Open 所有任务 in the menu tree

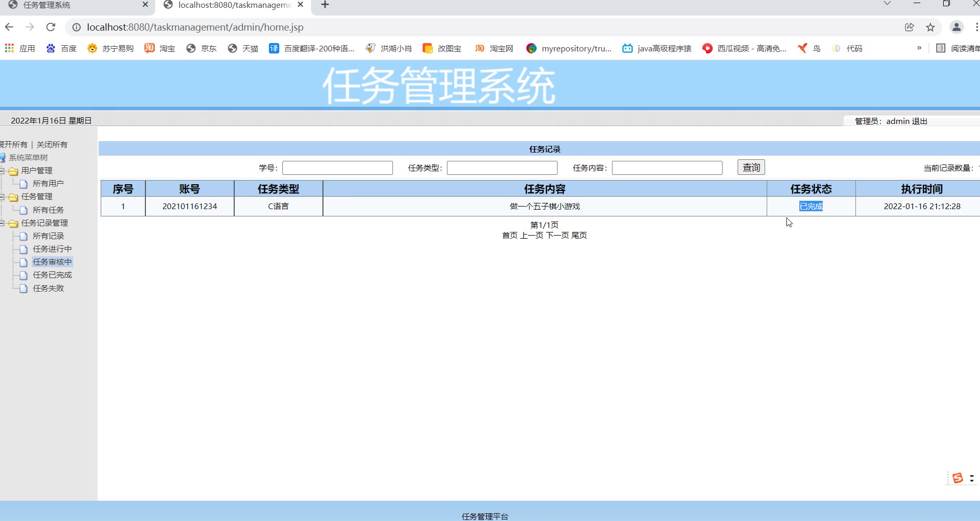point(48,210)
